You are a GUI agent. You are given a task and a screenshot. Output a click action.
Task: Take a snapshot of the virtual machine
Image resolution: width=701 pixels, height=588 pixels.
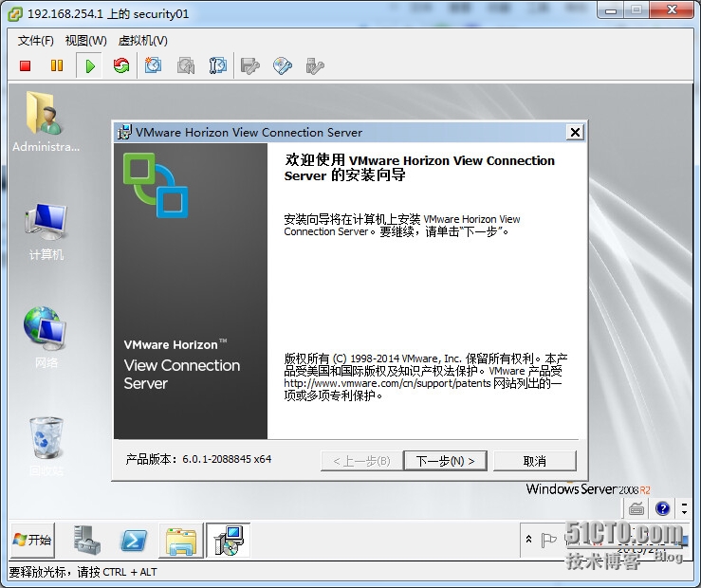coord(153,66)
